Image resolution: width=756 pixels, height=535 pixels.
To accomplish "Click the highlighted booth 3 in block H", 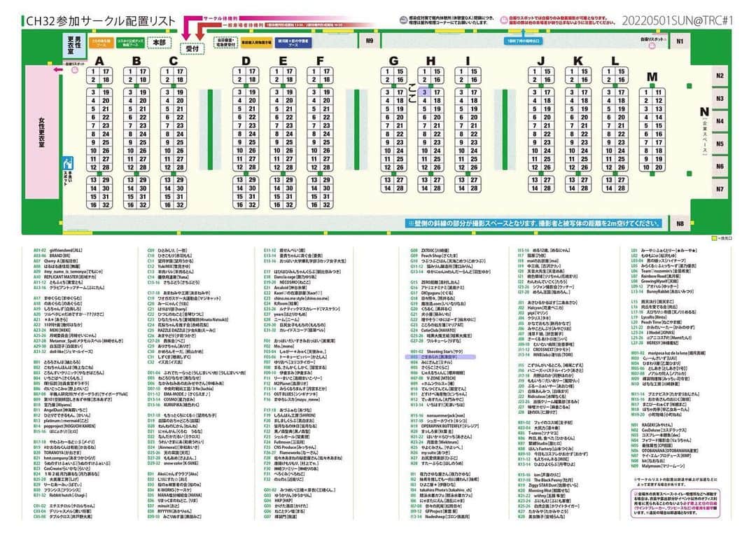I will pos(424,92).
